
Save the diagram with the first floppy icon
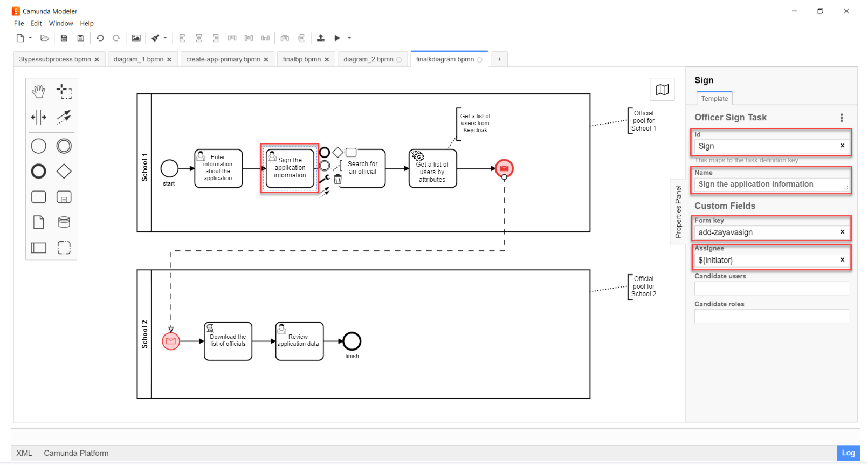(64, 38)
